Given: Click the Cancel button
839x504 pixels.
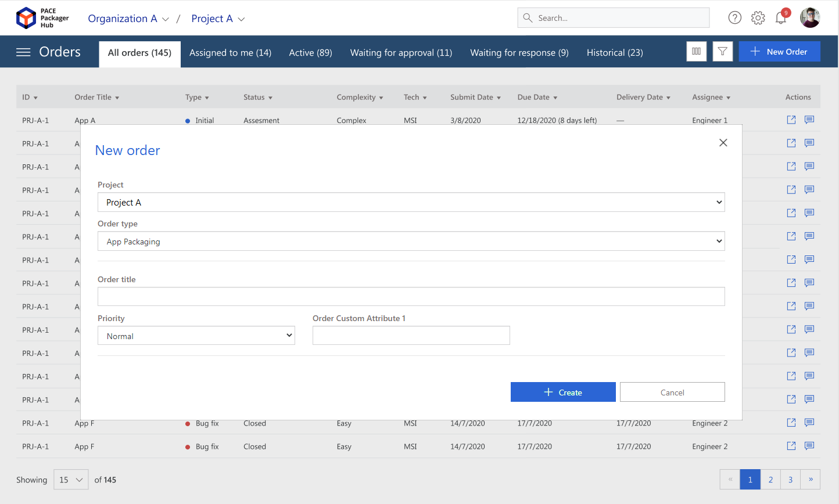Looking at the screenshot, I should coord(672,392).
